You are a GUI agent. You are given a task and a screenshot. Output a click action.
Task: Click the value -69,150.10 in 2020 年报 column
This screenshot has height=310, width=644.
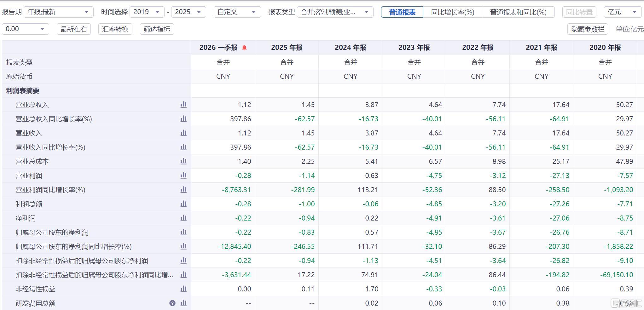(617, 275)
